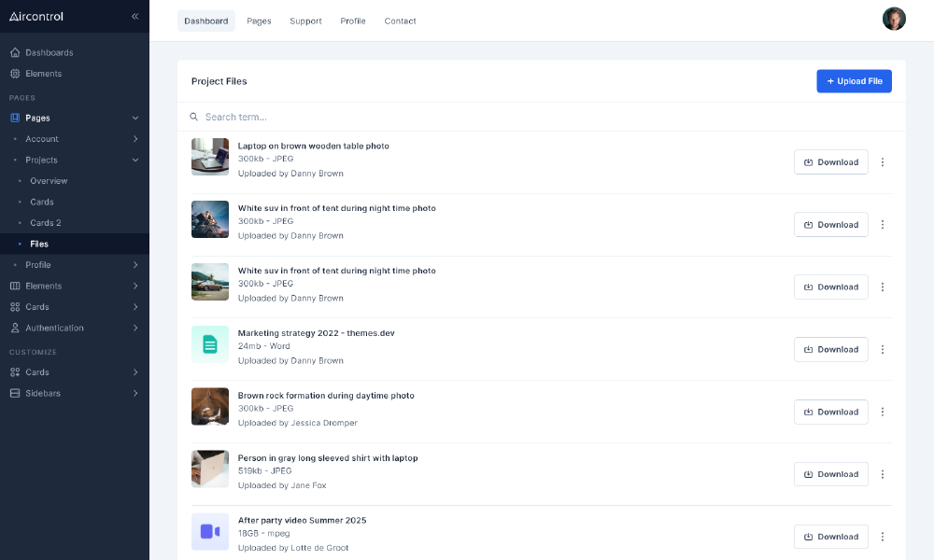Open the Contact top navigation tab
This screenshot has width=934, height=560.
click(400, 21)
